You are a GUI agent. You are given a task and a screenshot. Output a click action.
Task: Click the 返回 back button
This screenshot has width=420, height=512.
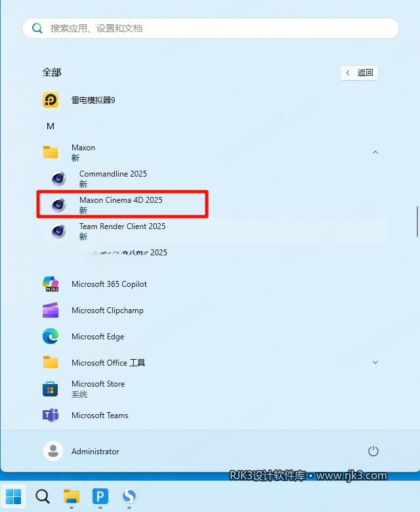pos(359,72)
